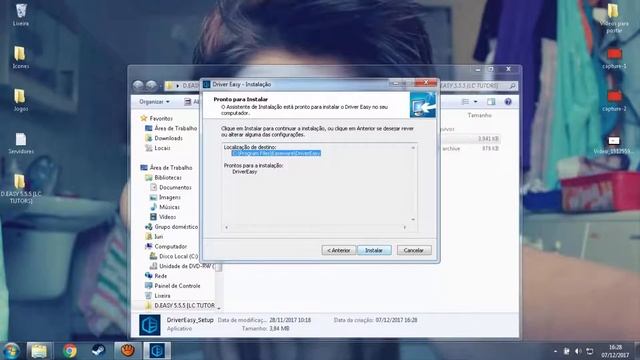The image size is (640, 360).
Task: Open Unidade de DVD-RW drive
Action: (x=182, y=266)
